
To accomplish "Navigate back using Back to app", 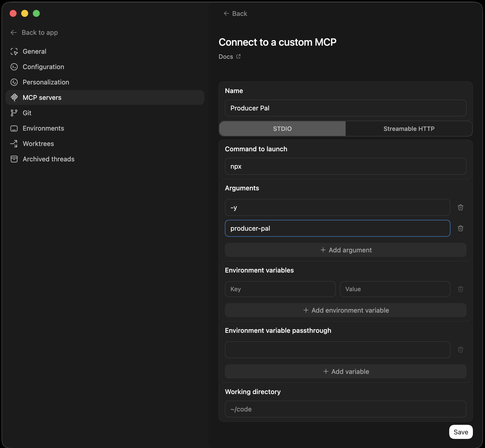I will tap(34, 33).
